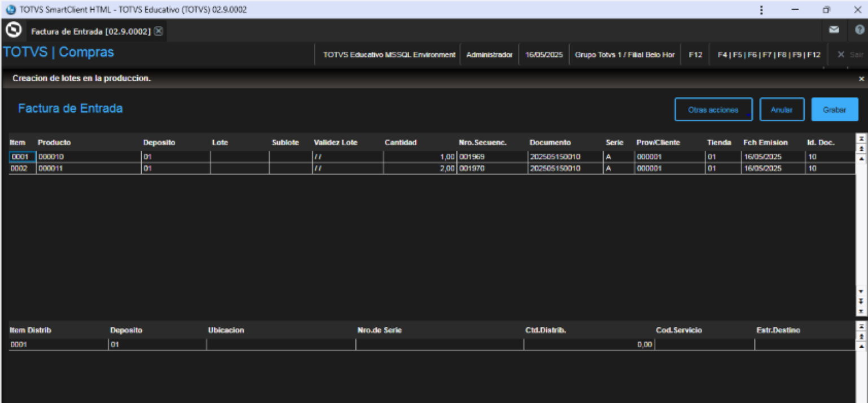Click the Grabar button

[835, 110]
